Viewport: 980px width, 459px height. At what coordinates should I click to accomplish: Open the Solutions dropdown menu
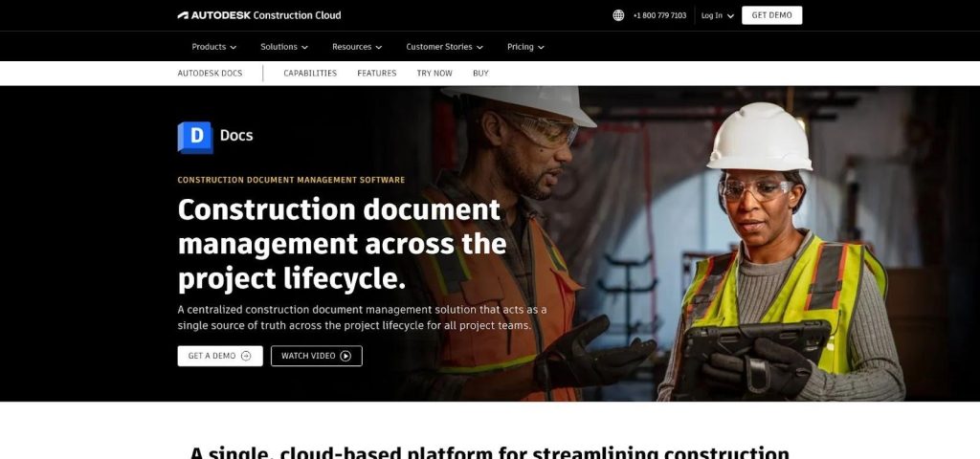284,47
